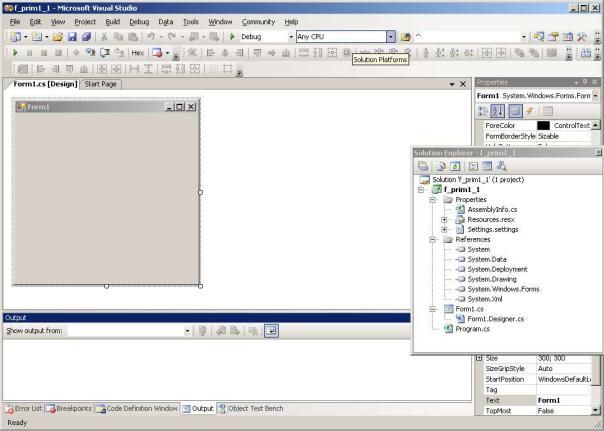The width and height of the screenshot is (604, 431).
Task: Click Show All Files in Solution Explorer
Action: [441, 166]
